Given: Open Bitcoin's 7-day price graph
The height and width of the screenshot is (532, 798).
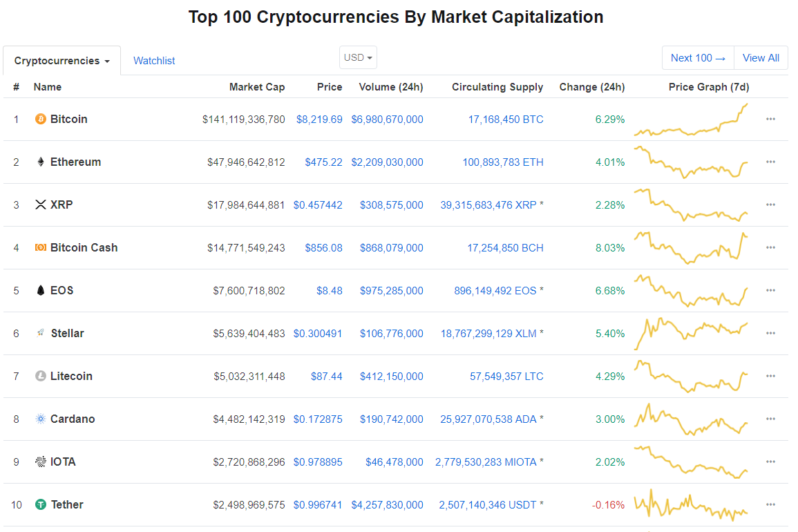Looking at the screenshot, I should pos(691,120).
